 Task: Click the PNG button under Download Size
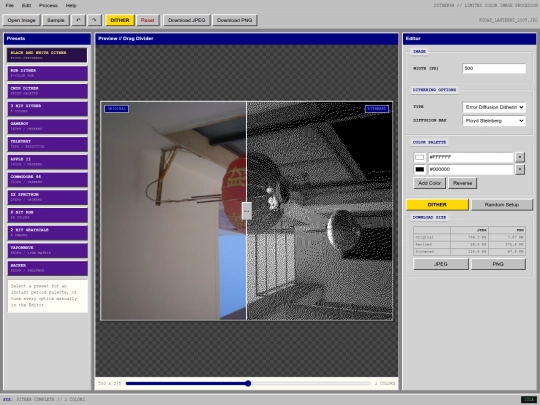498,264
